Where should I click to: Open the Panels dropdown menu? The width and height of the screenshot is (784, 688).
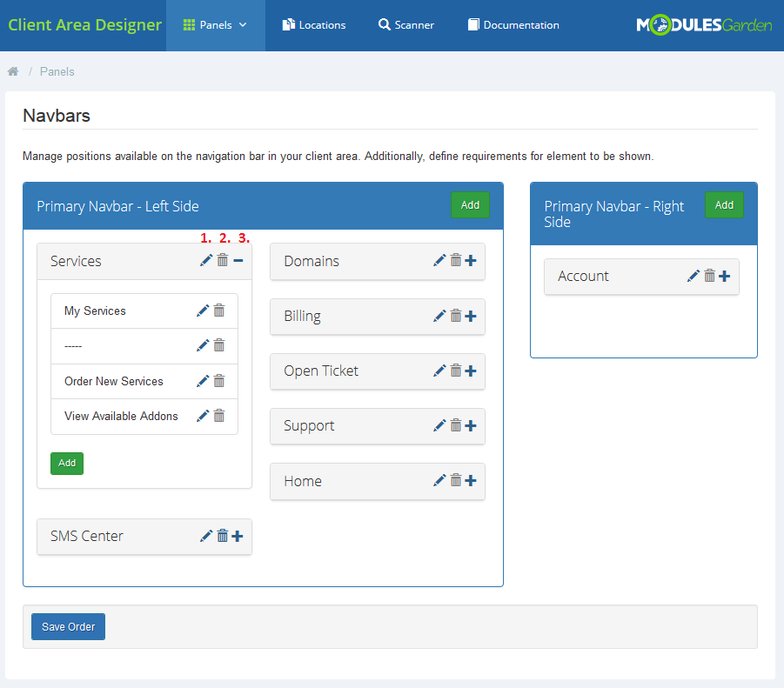[216, 25]
